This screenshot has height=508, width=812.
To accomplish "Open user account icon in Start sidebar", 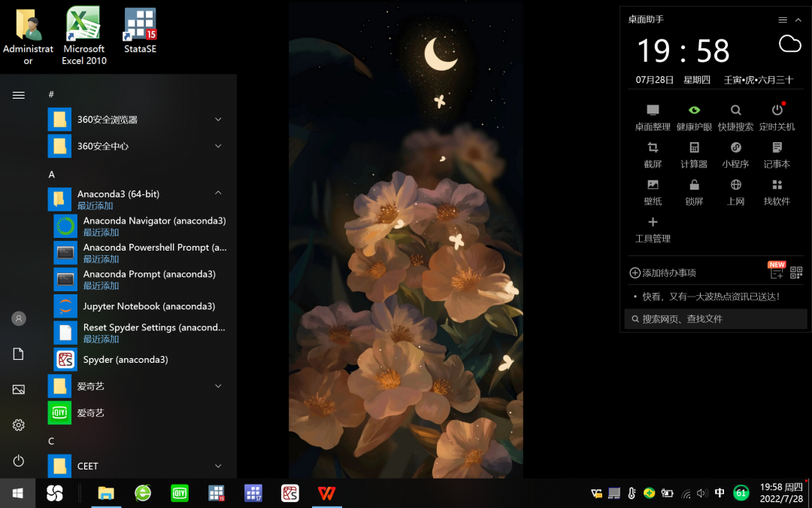I will click(19, 318).
